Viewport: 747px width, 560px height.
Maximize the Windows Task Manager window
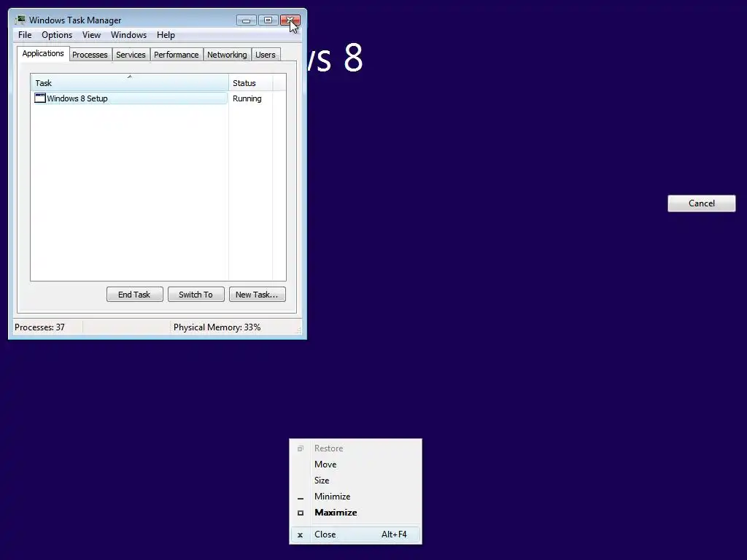[268, 20]
